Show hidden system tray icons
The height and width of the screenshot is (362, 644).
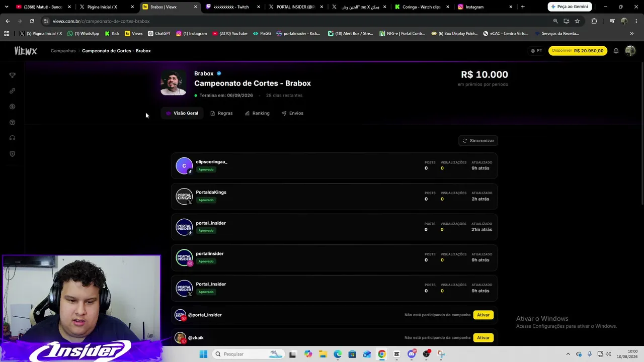point(568,354)
